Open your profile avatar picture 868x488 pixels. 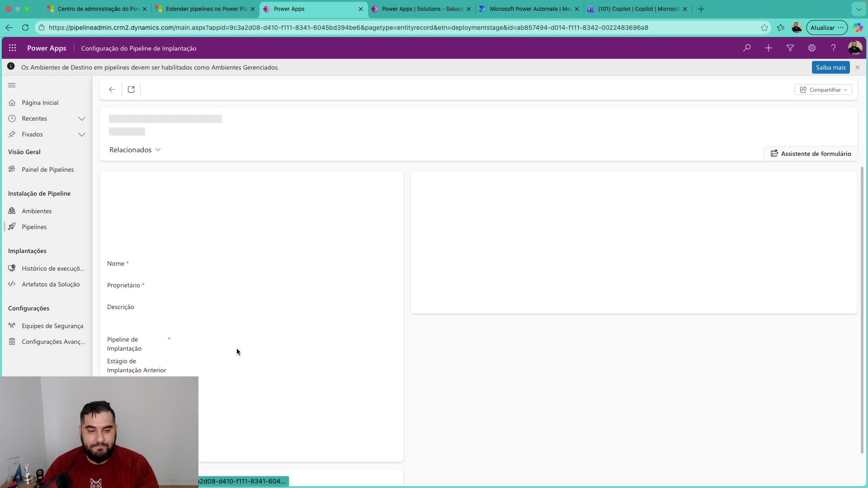pyautogui.click(x=855, y=48)
